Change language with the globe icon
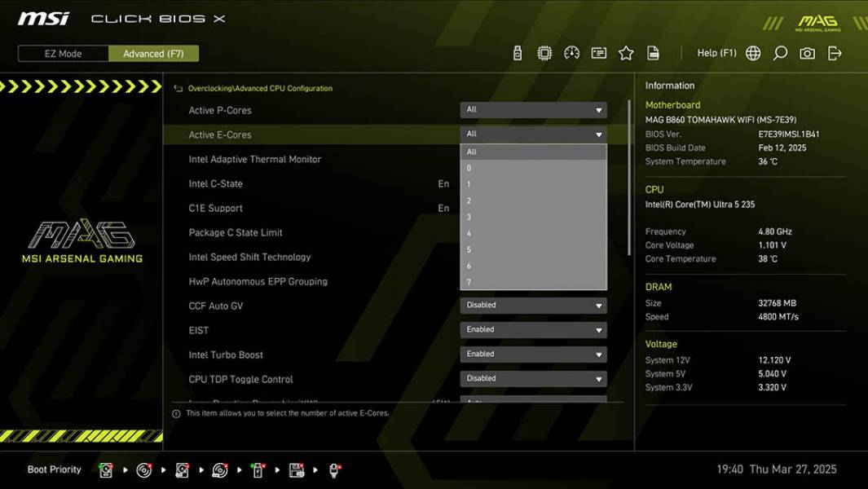 coord(753,53)
